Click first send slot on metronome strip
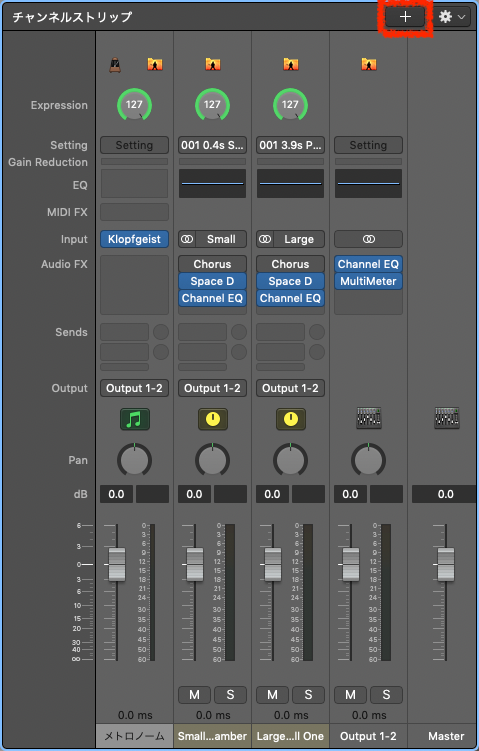Viewport: 479px width, 751px height. point(125,332)
